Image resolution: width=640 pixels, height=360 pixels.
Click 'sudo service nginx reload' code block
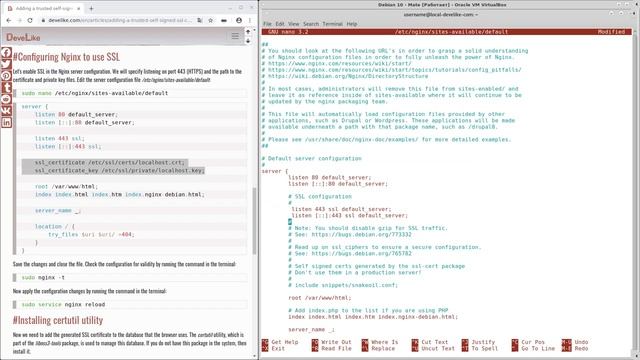(x=130, y=304)
